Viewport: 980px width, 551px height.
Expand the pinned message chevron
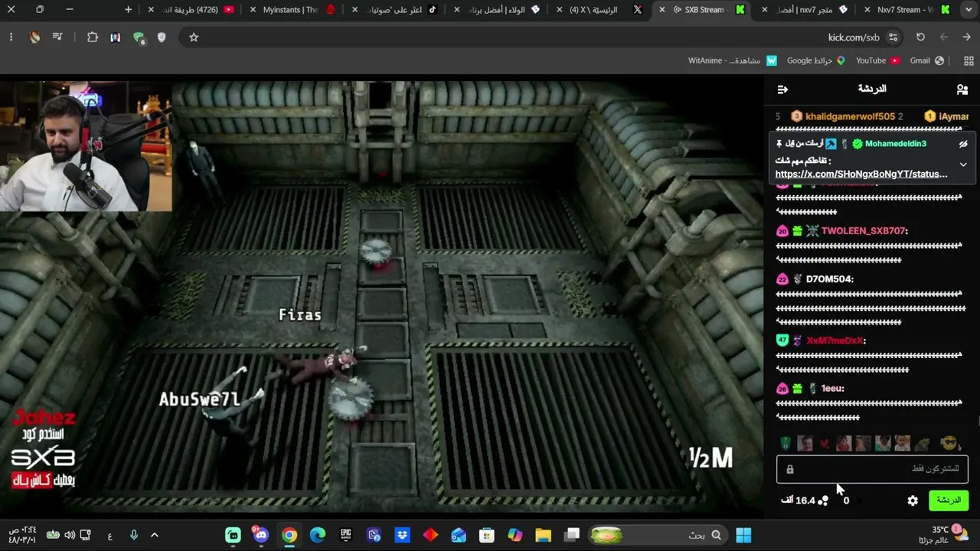click(963, 164)
